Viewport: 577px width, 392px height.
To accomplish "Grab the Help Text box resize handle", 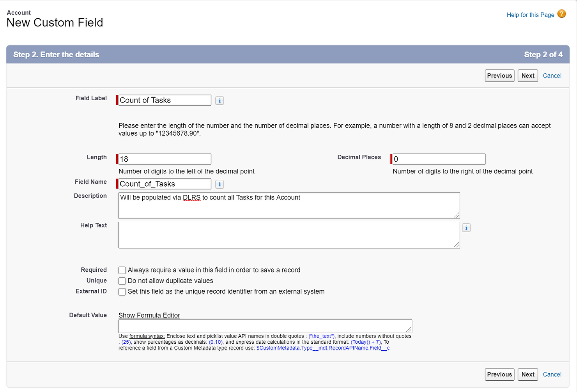I will coord(457,245).
